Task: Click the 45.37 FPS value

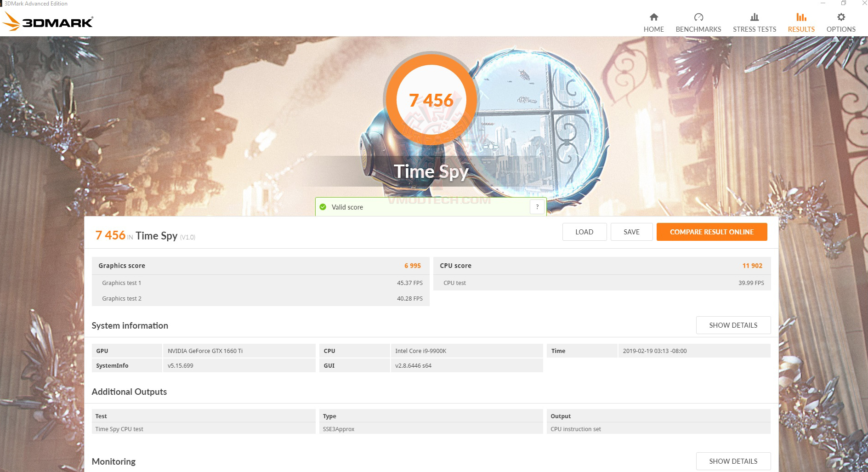Action: point(410,283)
